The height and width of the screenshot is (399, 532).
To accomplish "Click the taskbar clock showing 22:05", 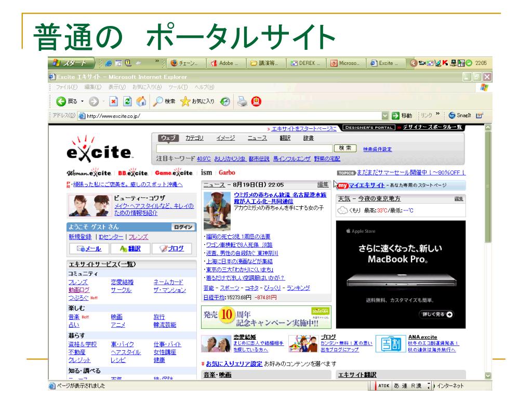I will coord(481,63).
